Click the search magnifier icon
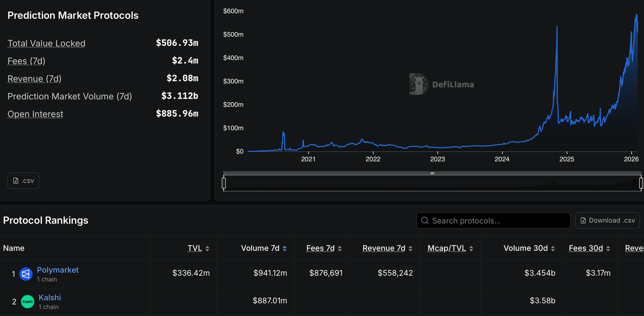Screen dimensions: 644x316 click(425, 220)
